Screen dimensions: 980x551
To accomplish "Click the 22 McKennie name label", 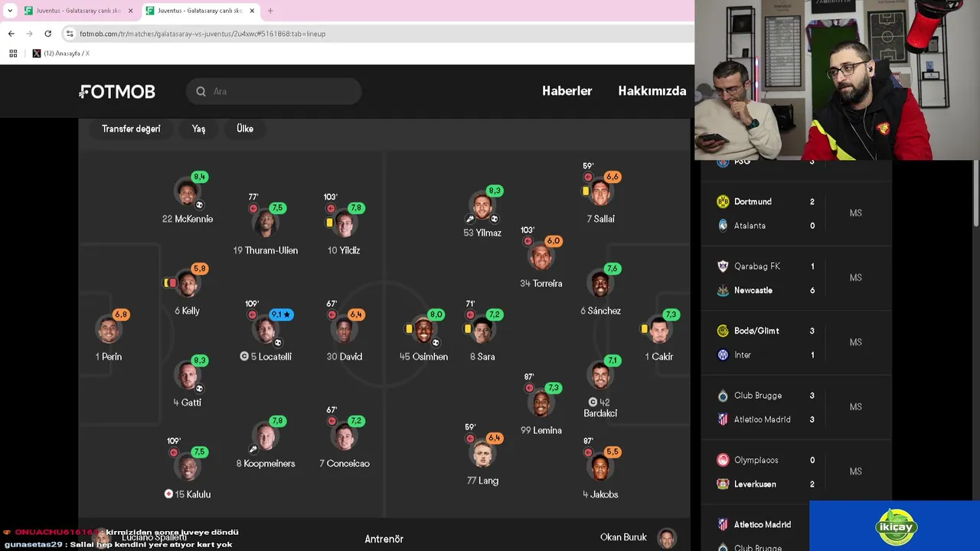I will pos(188,219).
